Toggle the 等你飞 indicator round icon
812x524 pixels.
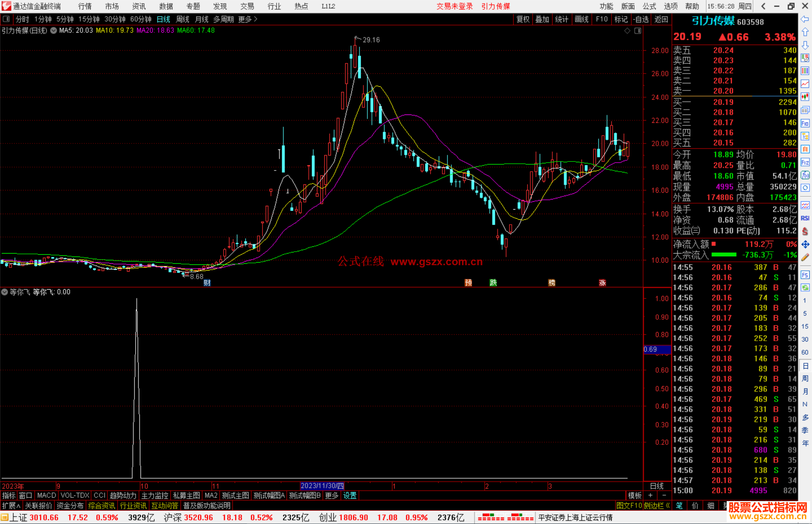pos(5,292)
